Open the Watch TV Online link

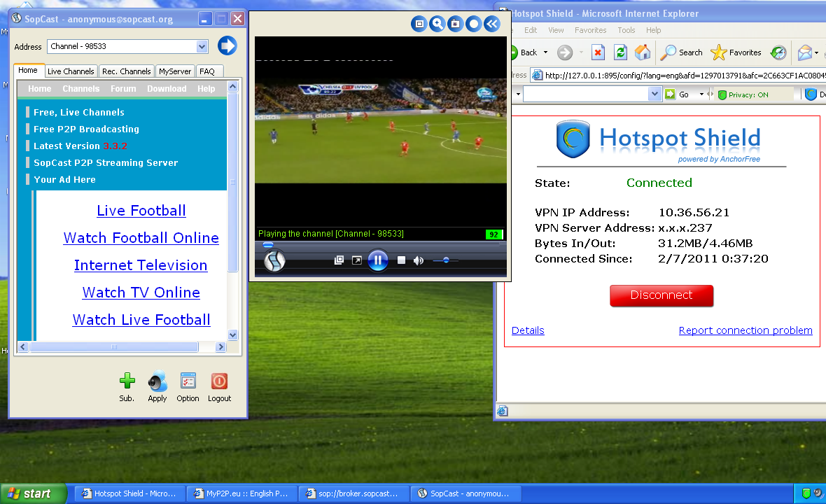[x=141, y=293]
